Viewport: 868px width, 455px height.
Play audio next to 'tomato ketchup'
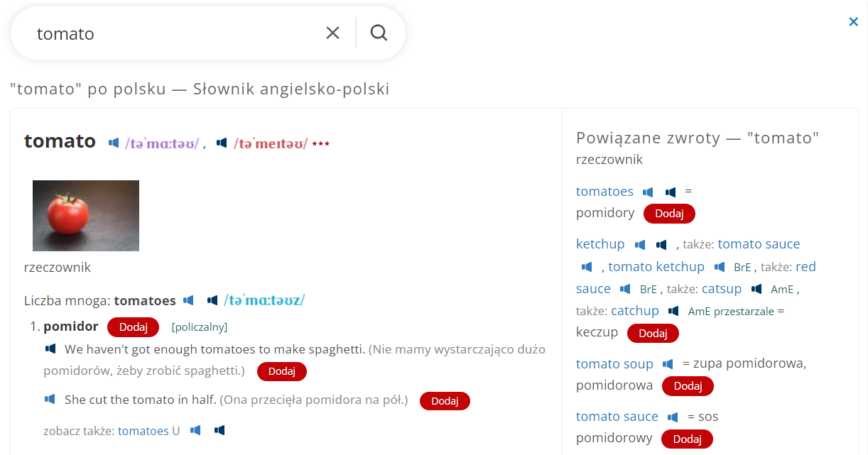tap(720, 267)
